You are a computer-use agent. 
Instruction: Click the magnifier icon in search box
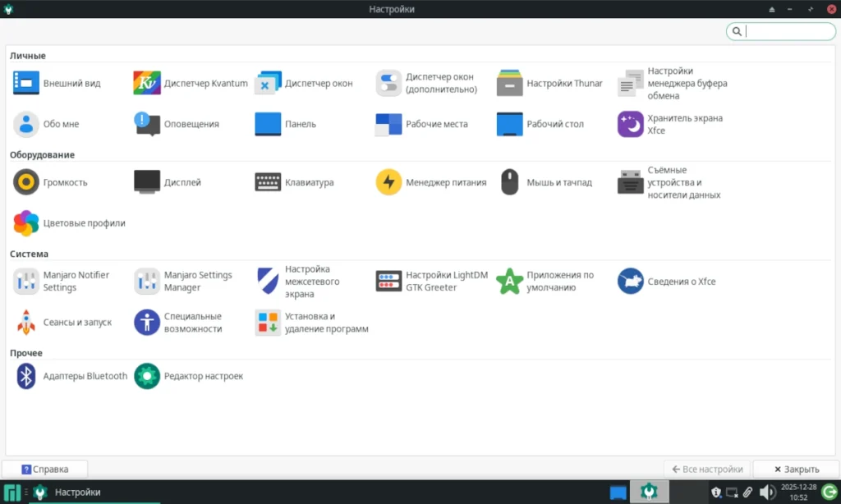pos(737,32)
